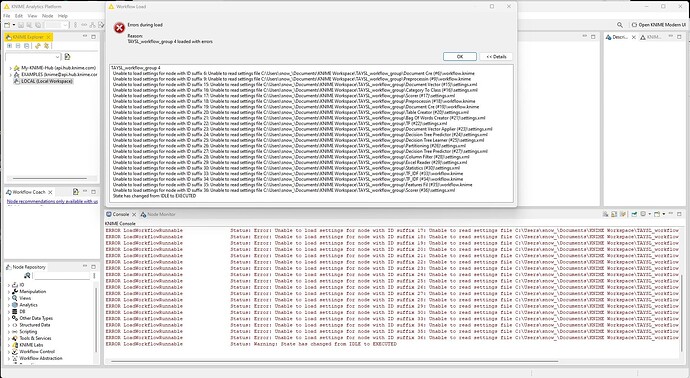Select Scripting in Node Repository
690x378 pixels.
point(28,332)
